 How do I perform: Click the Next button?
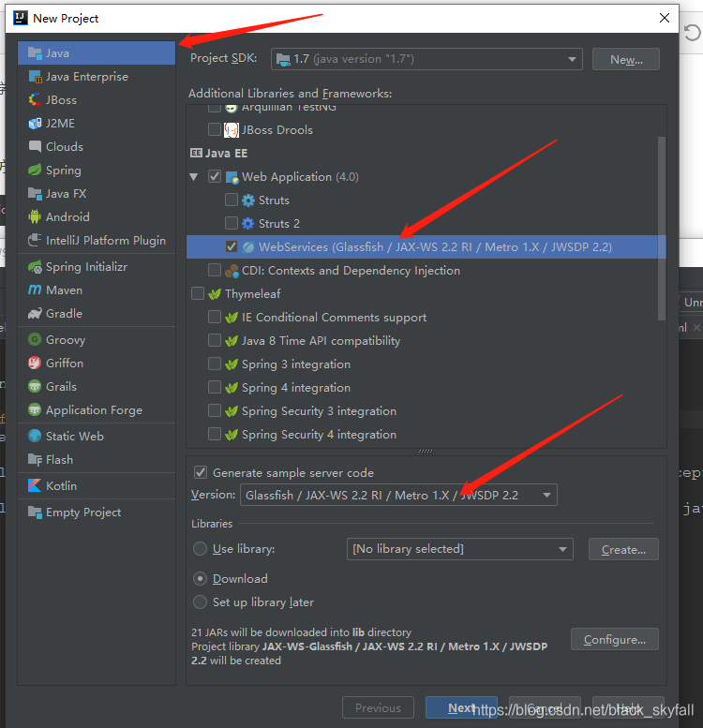461,707
